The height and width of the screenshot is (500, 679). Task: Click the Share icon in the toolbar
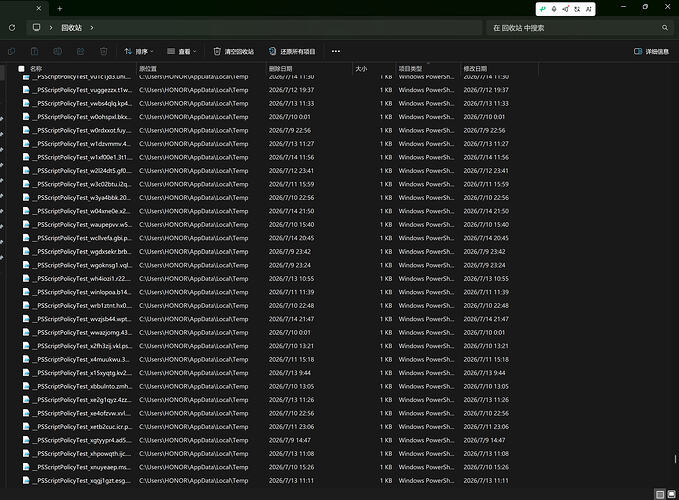(81, 52)
